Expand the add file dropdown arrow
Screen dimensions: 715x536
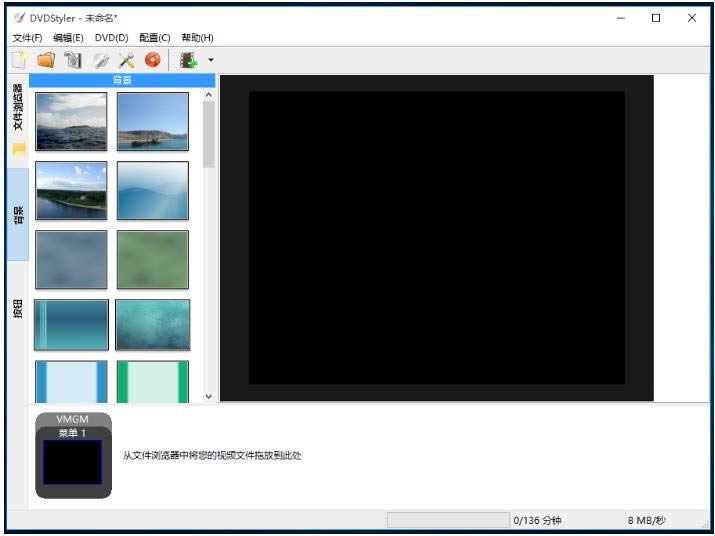coord(211,60)
